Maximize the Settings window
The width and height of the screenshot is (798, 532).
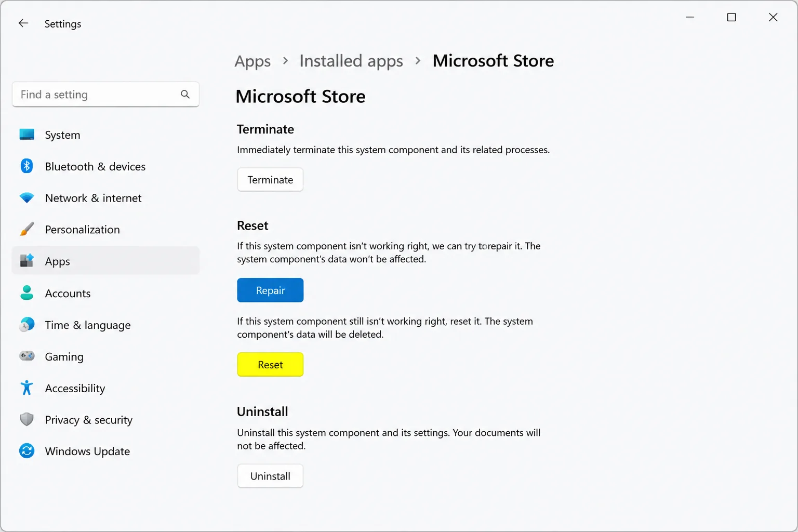731,17
